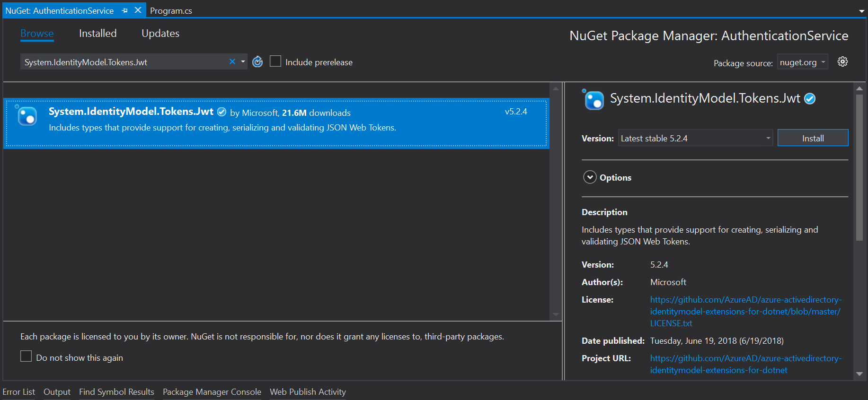Click details pane scroll down arrow
The width and height of the screenshot is (868, 400).
[x=859, y=374]
